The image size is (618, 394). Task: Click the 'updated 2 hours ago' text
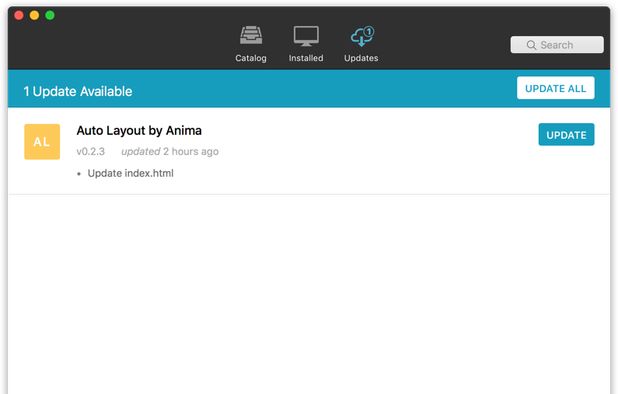(170, 152)
